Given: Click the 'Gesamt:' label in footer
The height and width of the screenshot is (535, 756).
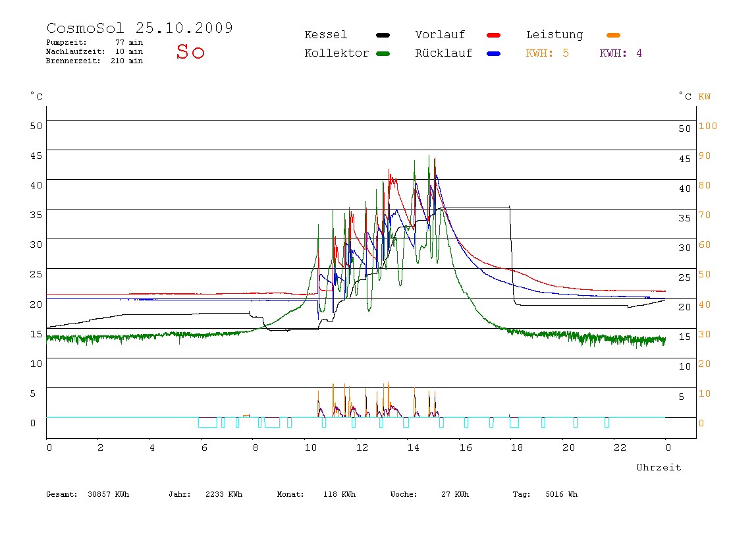Looking at the screenshot, I should tap(62, 494).
